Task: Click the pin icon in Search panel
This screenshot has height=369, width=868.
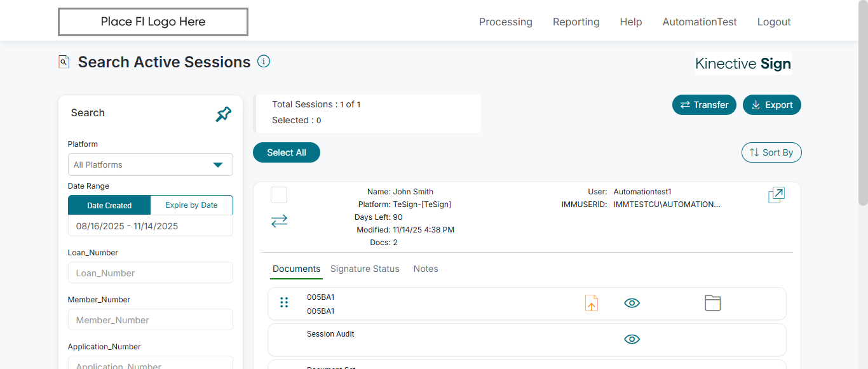Action: [223, 114]
